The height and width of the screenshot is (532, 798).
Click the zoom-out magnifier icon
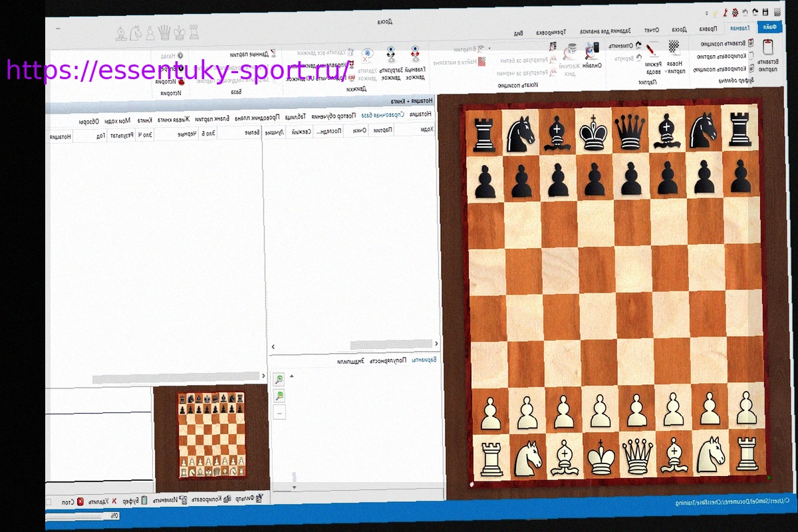tap(279, 396)
